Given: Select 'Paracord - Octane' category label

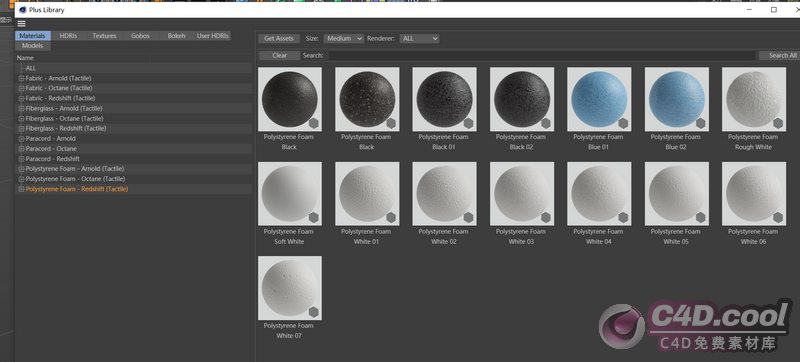Looking at the screenshot, I should [51, 149].
